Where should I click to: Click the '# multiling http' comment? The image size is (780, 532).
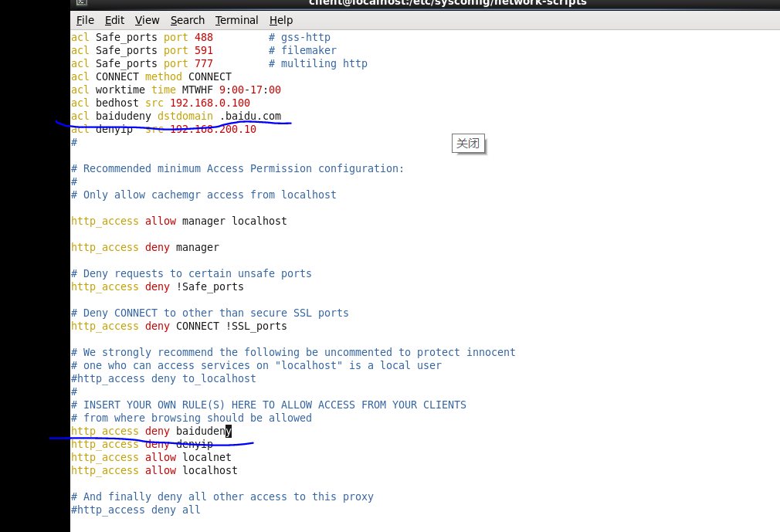318,63
